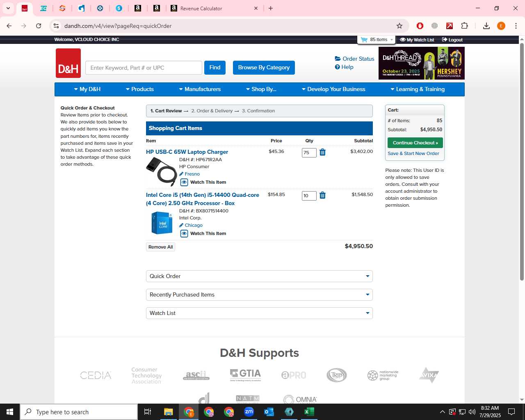Expand Learning & Training menu
525x420 pixels.
(x=418, y=89)
